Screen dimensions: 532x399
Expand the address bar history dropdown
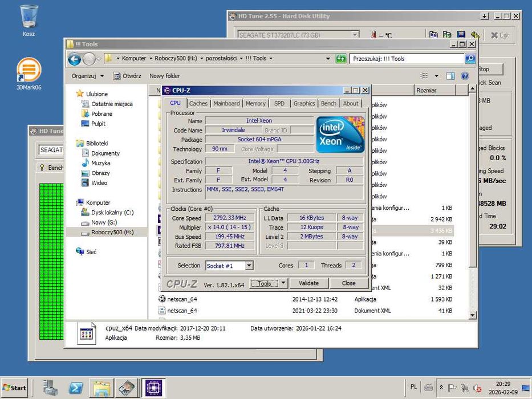328,59
